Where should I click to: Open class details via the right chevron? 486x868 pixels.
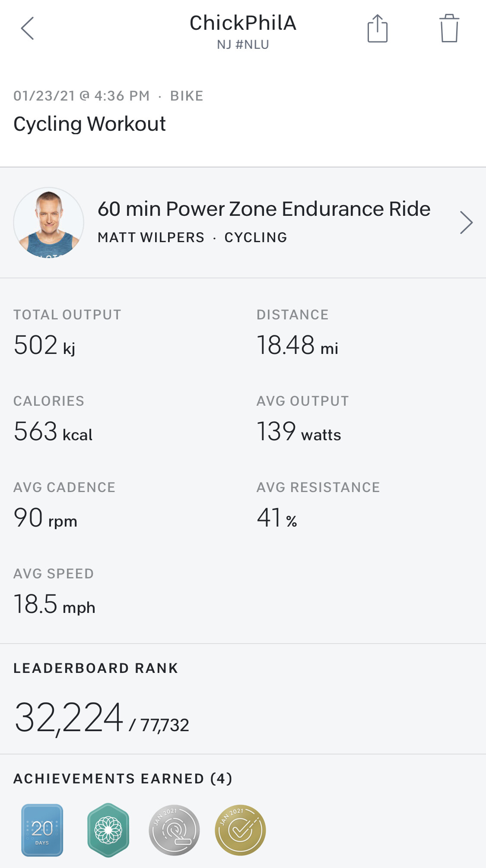click(x=466, y=223)
